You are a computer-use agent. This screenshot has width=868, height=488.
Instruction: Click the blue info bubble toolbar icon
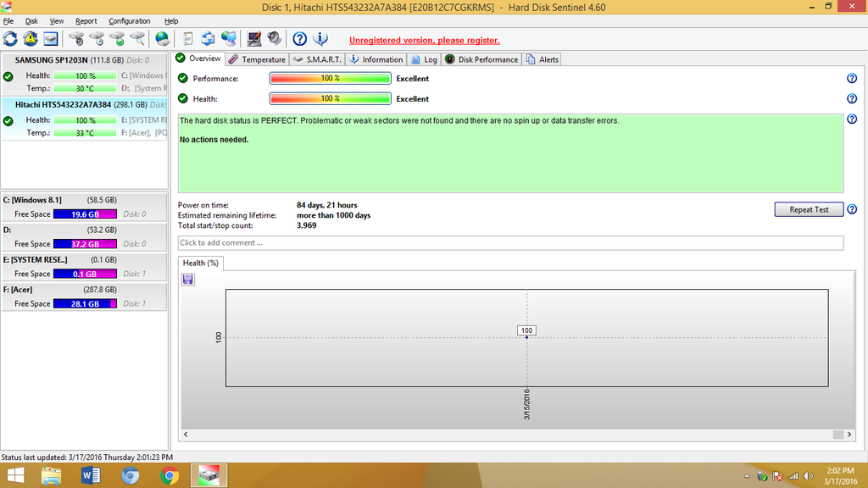[320, 39]
